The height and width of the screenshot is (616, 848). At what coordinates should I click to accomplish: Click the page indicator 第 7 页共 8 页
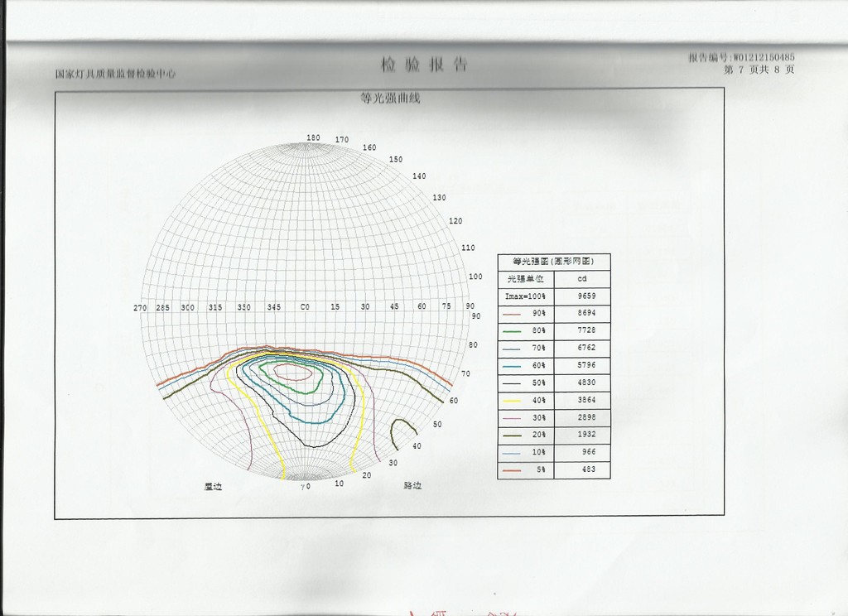759,70
